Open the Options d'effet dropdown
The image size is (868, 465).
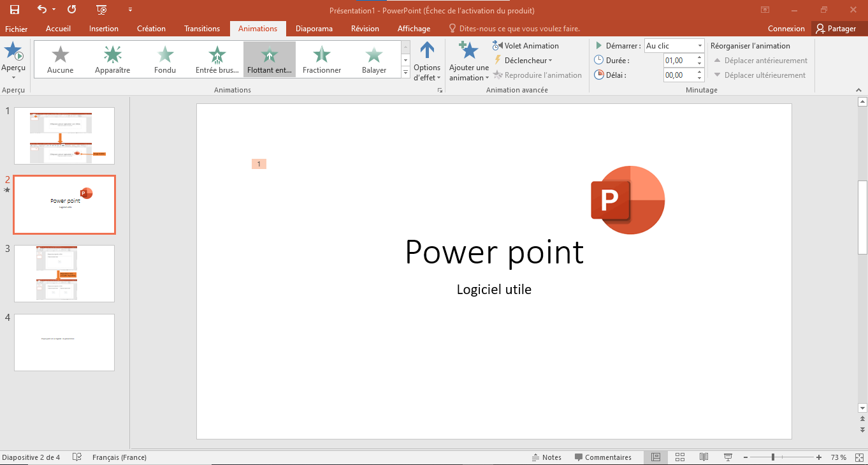point(427,62)
